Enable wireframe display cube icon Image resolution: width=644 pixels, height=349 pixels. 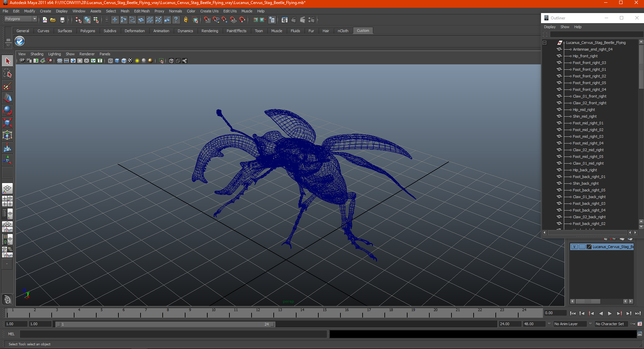[110, 61]
